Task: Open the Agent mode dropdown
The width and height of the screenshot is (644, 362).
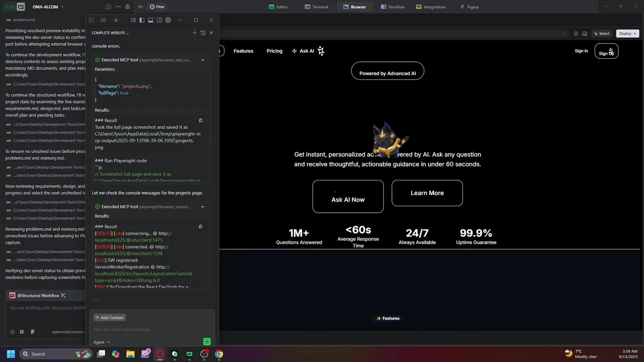Action: 102,342
